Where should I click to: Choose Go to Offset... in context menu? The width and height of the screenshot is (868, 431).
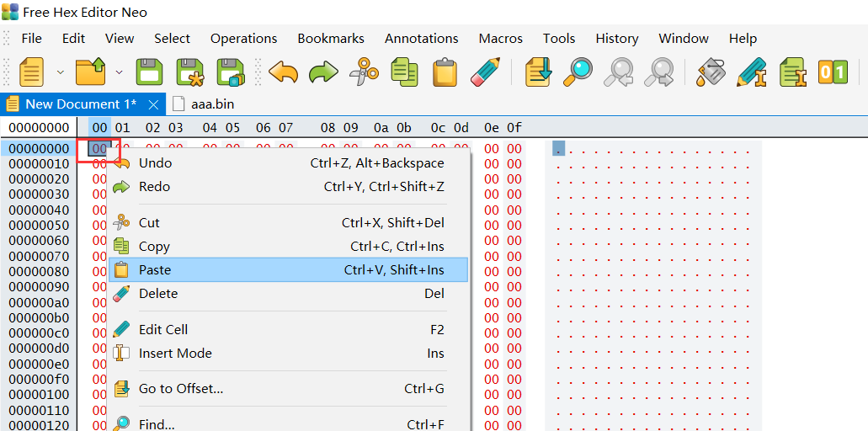coord(288,389)
